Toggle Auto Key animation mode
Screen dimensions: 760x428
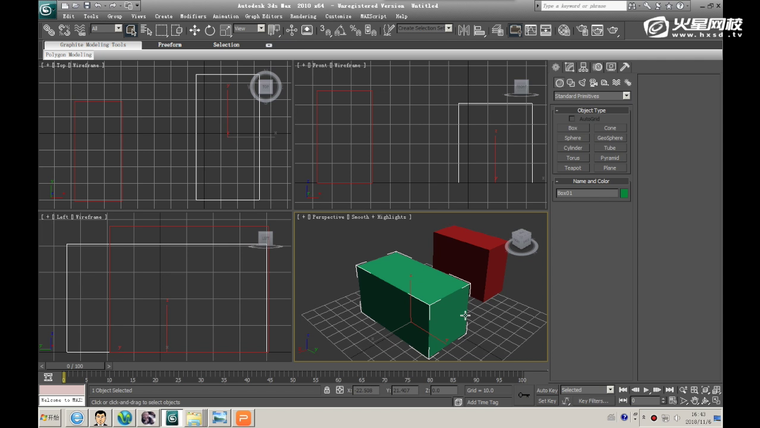coord(547,390)
